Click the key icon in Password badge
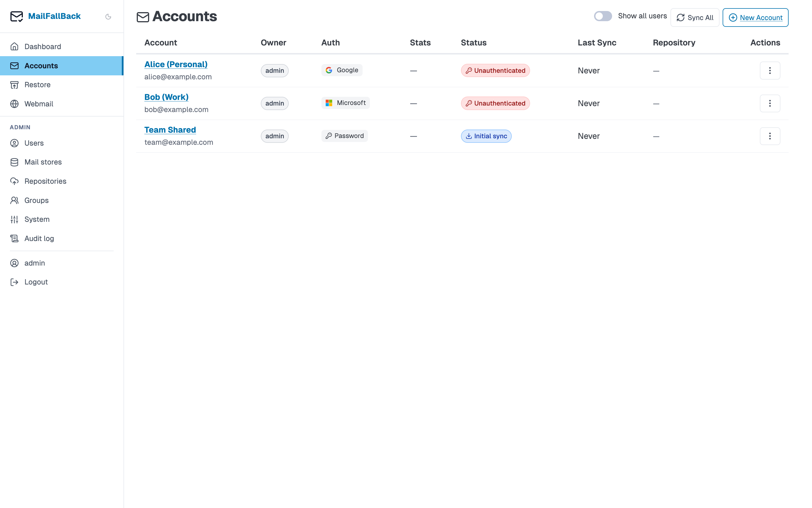Image resolution: width=812 pixels, height=508 pixels. pos(329,136)
